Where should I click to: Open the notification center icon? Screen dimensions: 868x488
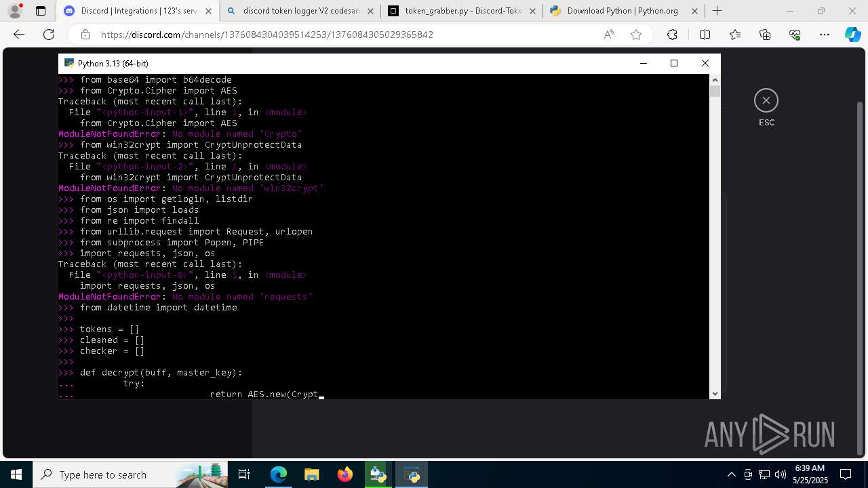(846, 474)
